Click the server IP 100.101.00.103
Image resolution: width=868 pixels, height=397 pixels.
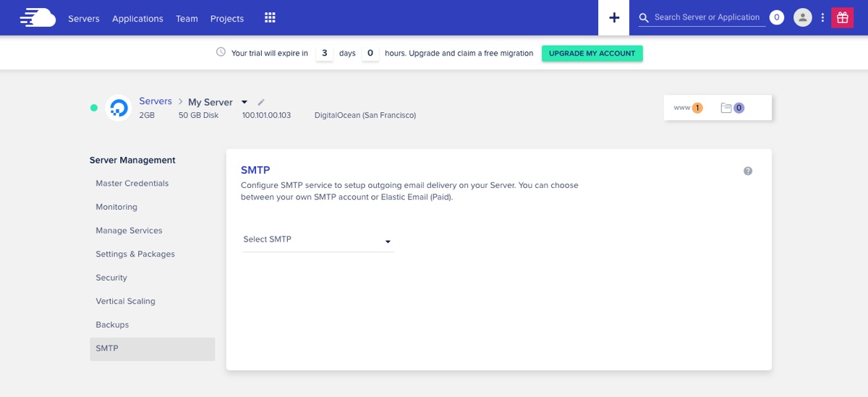[266, 115]
